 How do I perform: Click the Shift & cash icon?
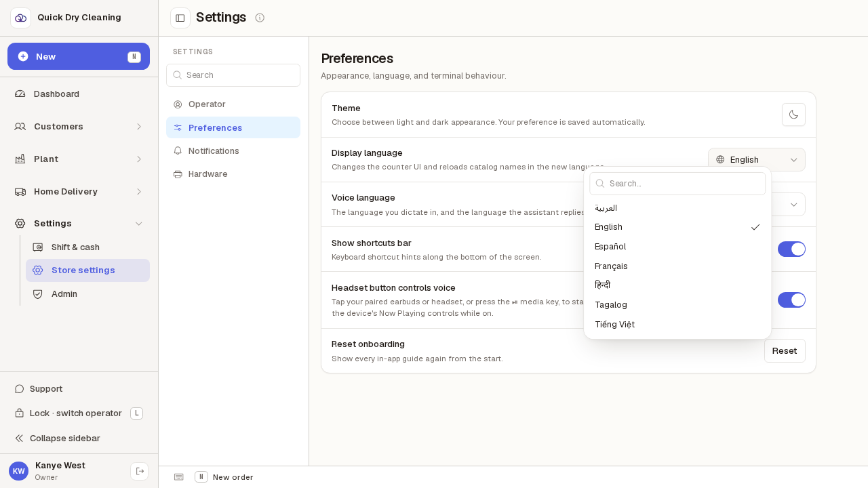[x=38, y=247]
